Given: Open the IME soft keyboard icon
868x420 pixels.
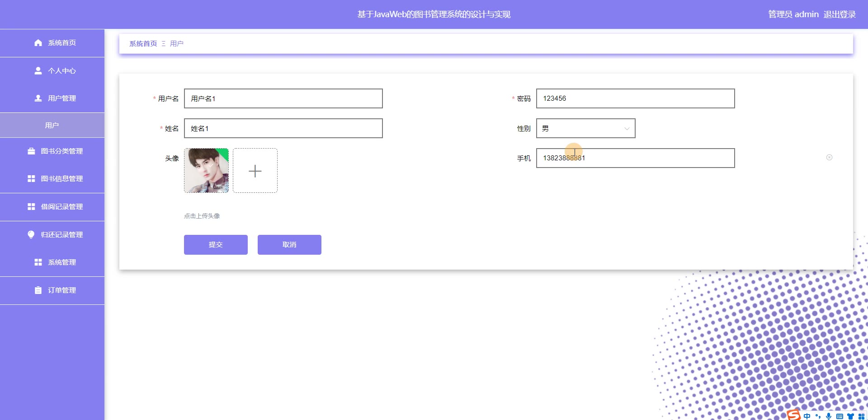Looking at the screenshot, I should pos(840,416).
